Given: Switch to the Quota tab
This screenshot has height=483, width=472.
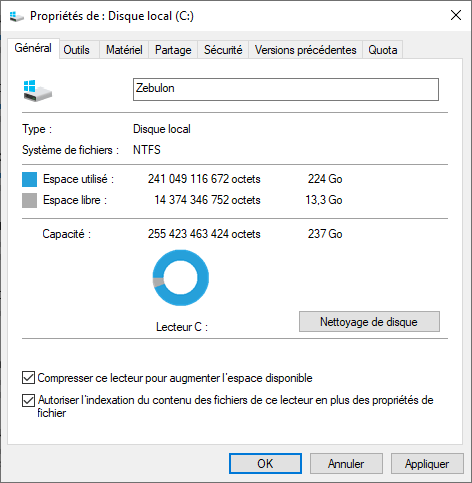Looking at the screenshot, I should point(383,50).
